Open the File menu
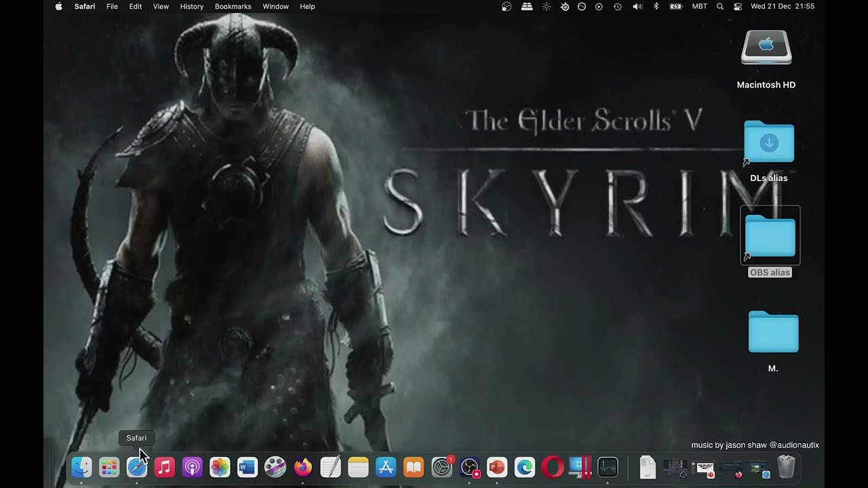The image size is (868, 488). [112, 6]
